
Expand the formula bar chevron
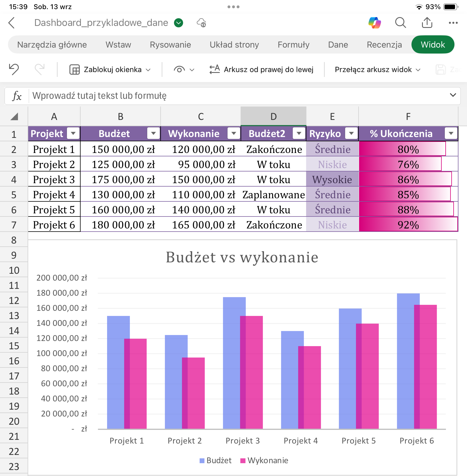(453, 95)
